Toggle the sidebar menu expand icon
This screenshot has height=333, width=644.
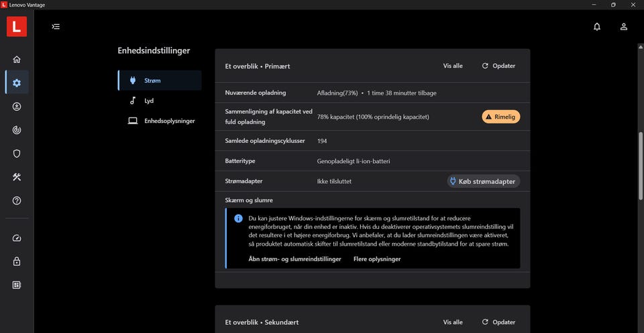56,27
